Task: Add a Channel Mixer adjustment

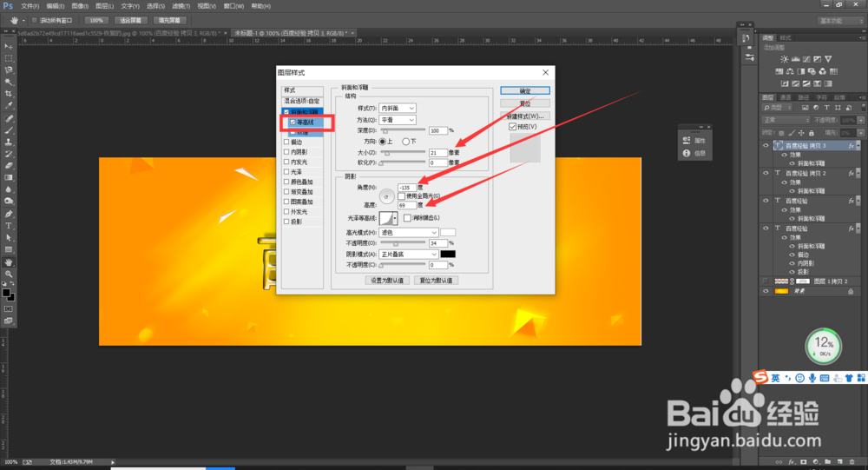Action: 823,71
